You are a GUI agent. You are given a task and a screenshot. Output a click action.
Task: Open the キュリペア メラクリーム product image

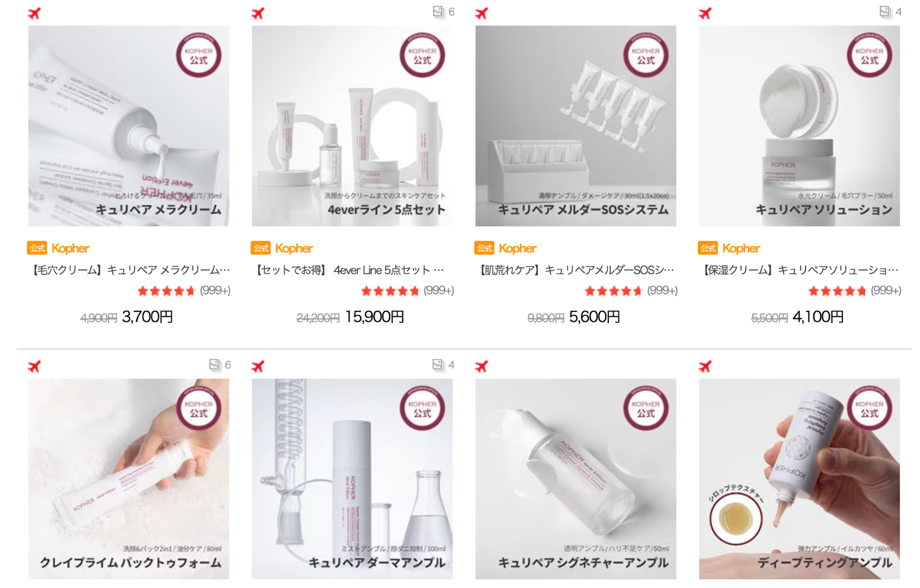pyautogui.click(x=129, y=126)
